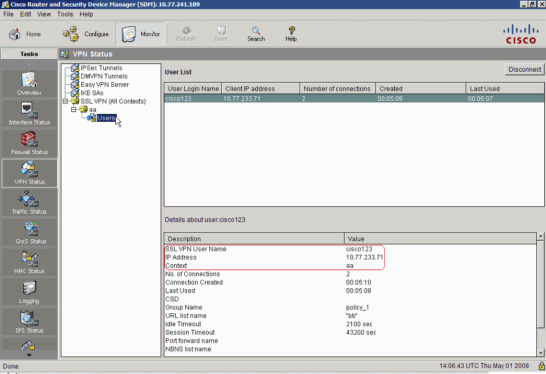Collapse the aa context tree node
The image size is (546, 374).
point(73,110)
